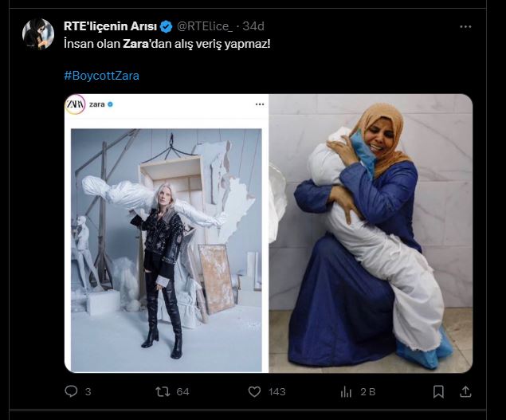Open the tweet's three-dot more menu
The width and height of the screenshot is (506, 420).
[466, 26]
